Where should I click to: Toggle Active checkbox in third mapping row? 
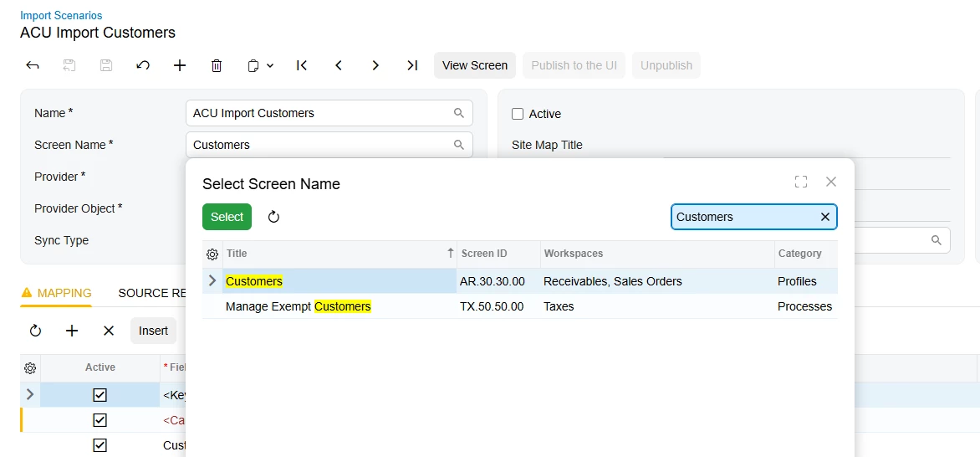tap(100, 445)
